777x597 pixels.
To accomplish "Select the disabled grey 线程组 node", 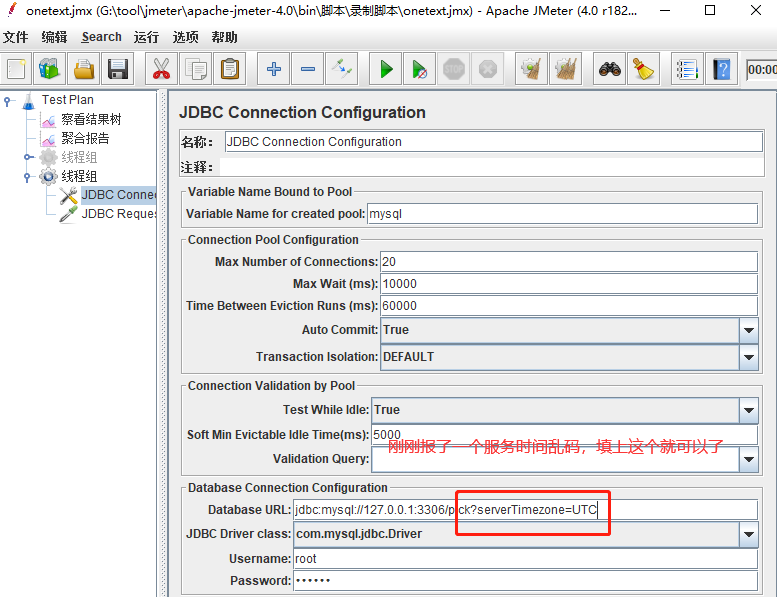I will (79, 158).
